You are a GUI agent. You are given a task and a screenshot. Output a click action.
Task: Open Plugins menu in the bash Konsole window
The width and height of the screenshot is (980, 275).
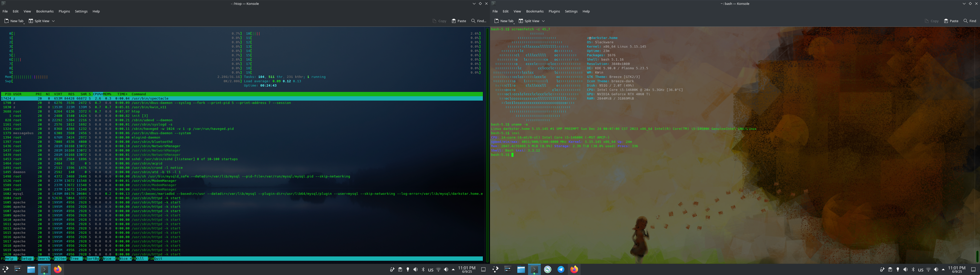(x=554, y=11)
